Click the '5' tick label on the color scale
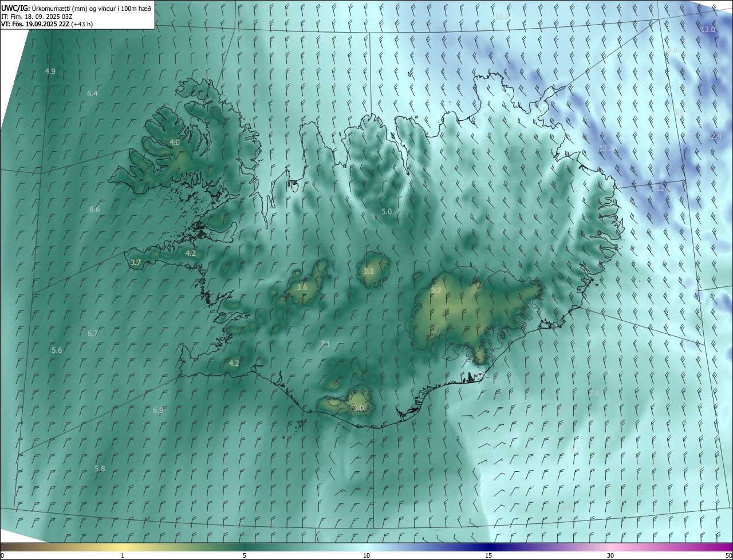The width and height of the screenshot is (733, 560). 245,555
